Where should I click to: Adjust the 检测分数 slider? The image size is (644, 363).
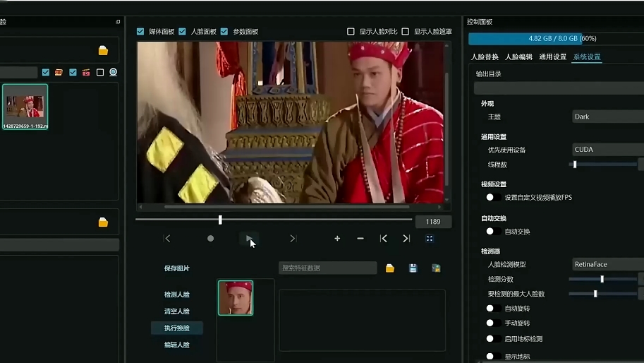click(602, 279)
